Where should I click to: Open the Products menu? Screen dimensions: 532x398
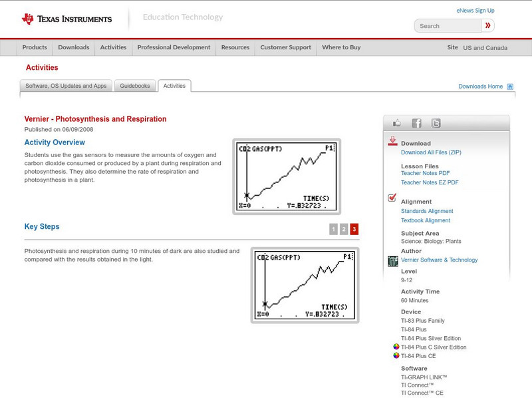click(x=35, y=47)
